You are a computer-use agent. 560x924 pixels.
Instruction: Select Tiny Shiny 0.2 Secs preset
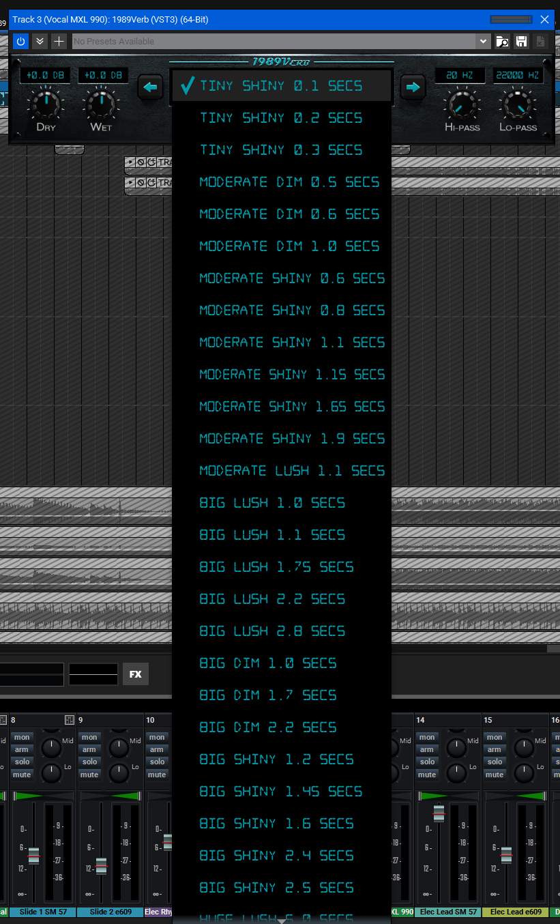282,118
